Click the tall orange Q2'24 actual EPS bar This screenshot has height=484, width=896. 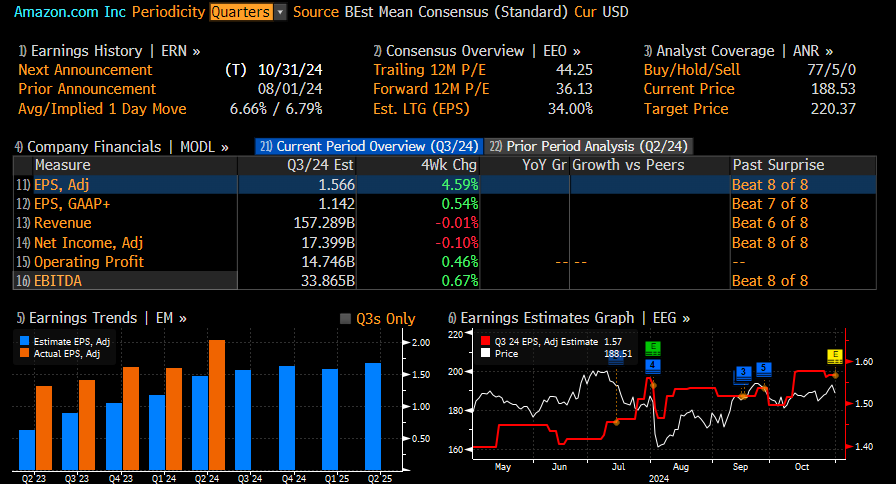click(x=217, y=405)
